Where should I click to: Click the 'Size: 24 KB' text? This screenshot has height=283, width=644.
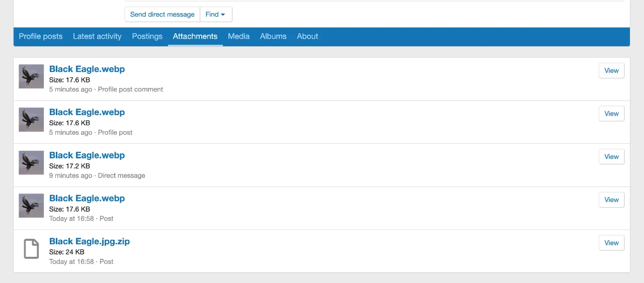(x=67, y=252)
